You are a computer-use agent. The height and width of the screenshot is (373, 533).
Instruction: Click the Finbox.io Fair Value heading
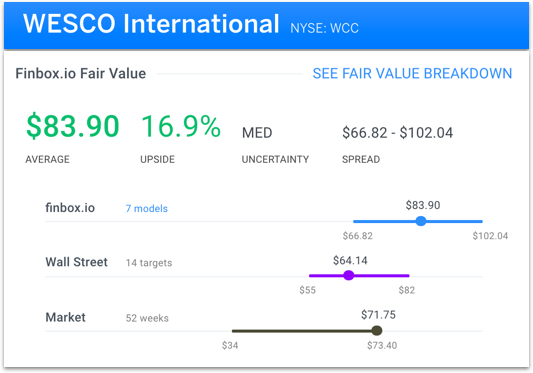click(x=81, y=73)
